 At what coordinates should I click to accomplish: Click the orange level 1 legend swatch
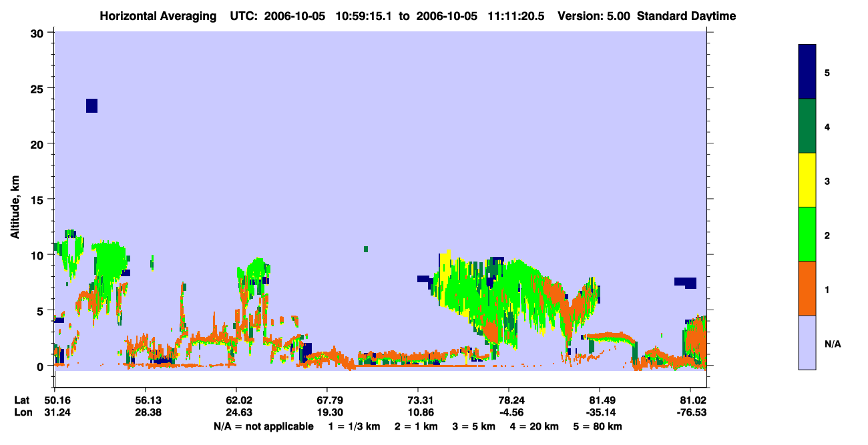click(807, 288)
